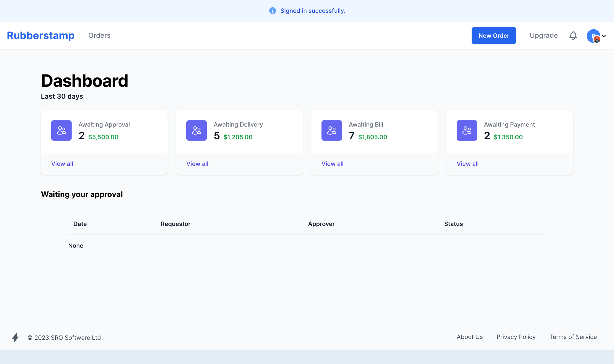Image resolution: width=614 pixels, height=364 pixels.
Task: Select the Rubberstamp logo to go home
Action: [x=41, y=35]
